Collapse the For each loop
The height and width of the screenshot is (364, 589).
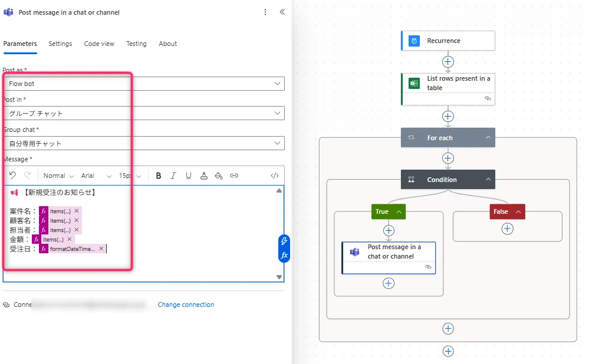(x=488, y=138)
